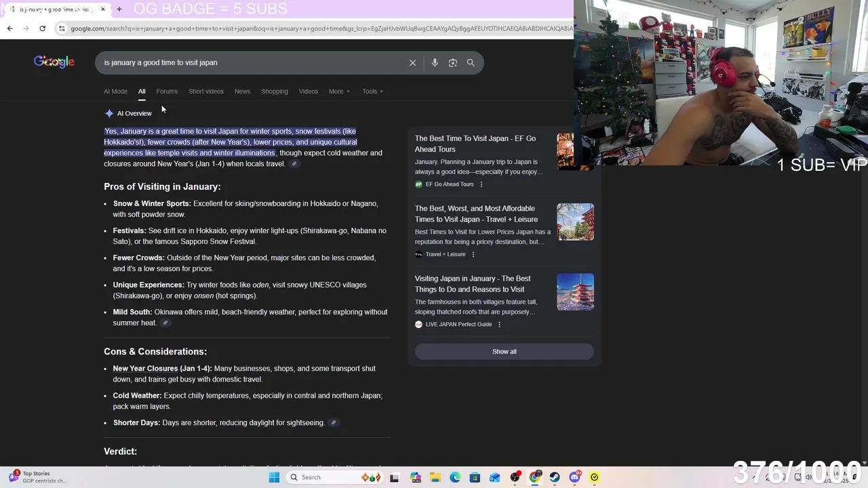Screen dimensions: 868x488
Task: Open Best, Worst, Most Affordable Times link
Action: 476,213
